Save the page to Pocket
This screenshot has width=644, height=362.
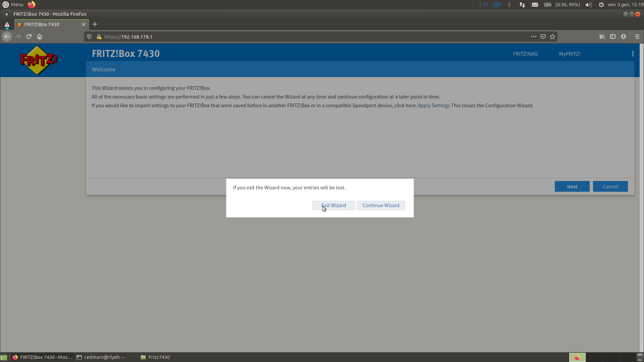pos(543,37)
